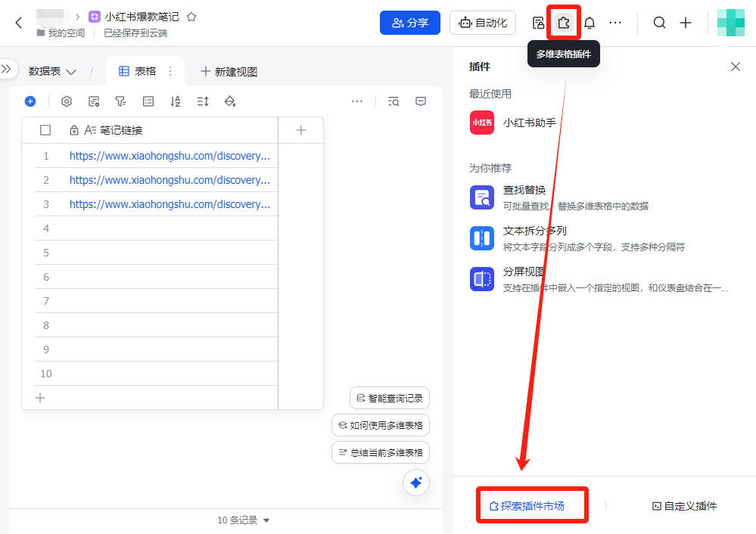
Task: Open the row height adjustment icon
Action: tap(202, 101)
